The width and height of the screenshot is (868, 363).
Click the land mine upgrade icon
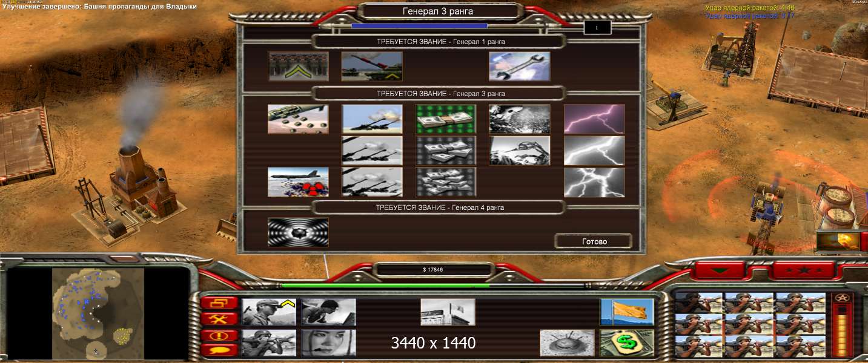coord(567,342)
